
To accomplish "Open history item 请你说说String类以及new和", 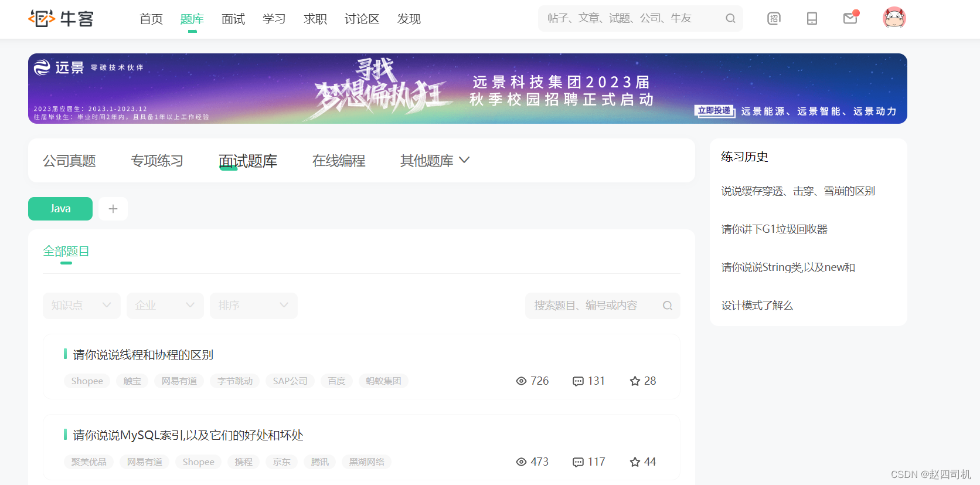I will coord(788,267).
